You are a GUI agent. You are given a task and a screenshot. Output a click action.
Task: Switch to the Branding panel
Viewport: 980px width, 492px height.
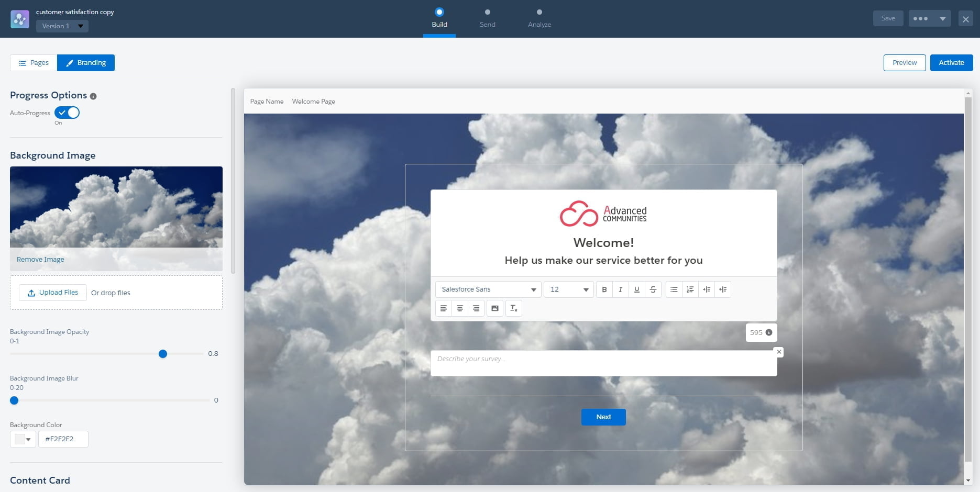[86, 62]
